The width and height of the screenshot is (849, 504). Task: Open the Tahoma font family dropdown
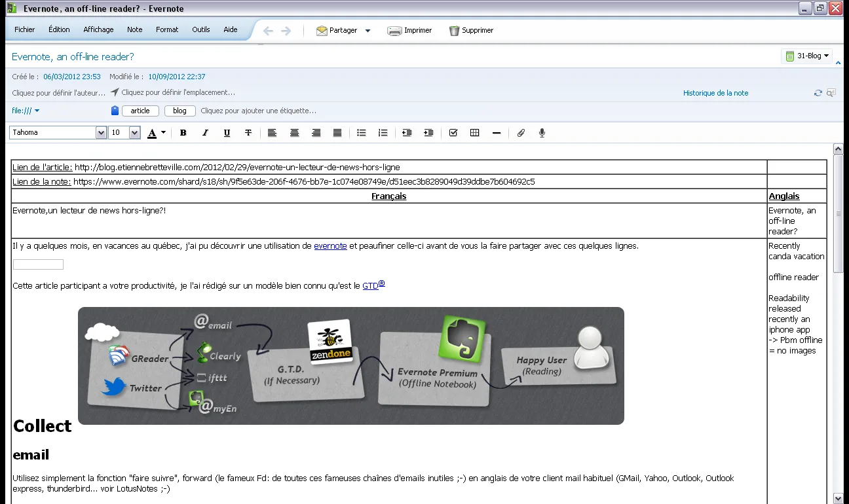(x=102, y=133)
